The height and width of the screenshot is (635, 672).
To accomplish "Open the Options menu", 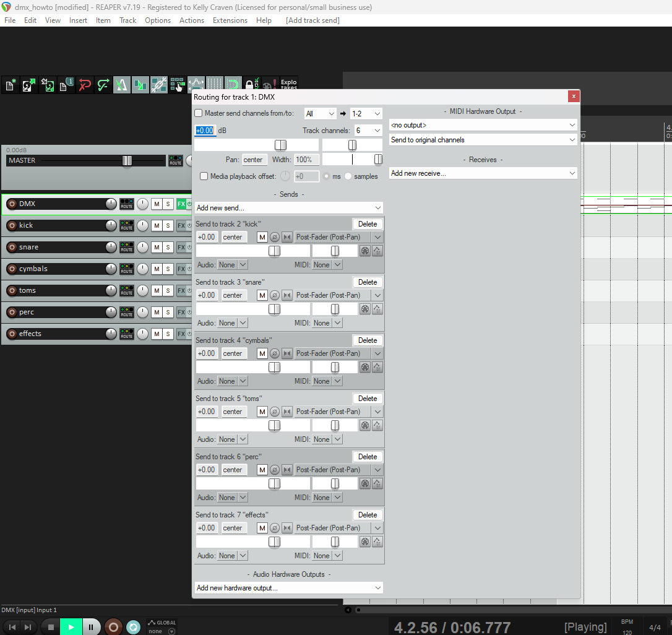I will click(x=158, y=20).
